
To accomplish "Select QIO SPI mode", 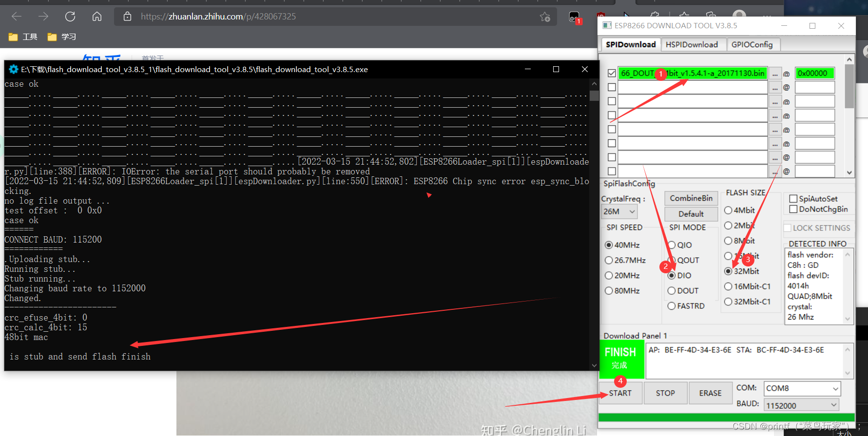I will pos(672,245).
